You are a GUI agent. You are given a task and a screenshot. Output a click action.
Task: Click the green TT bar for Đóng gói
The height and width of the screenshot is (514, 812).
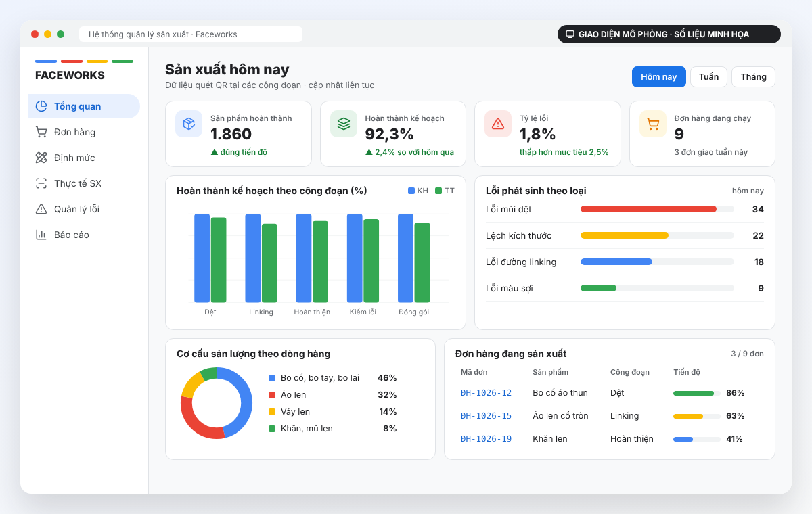point(422,262)
